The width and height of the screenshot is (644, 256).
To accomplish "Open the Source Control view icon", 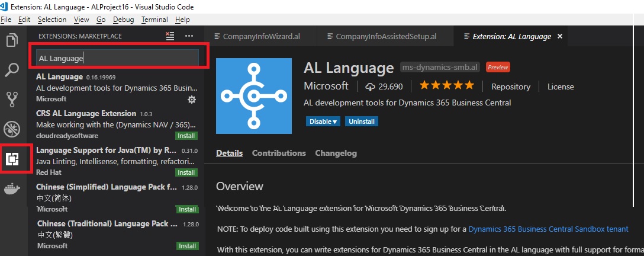I will point(12,99).
